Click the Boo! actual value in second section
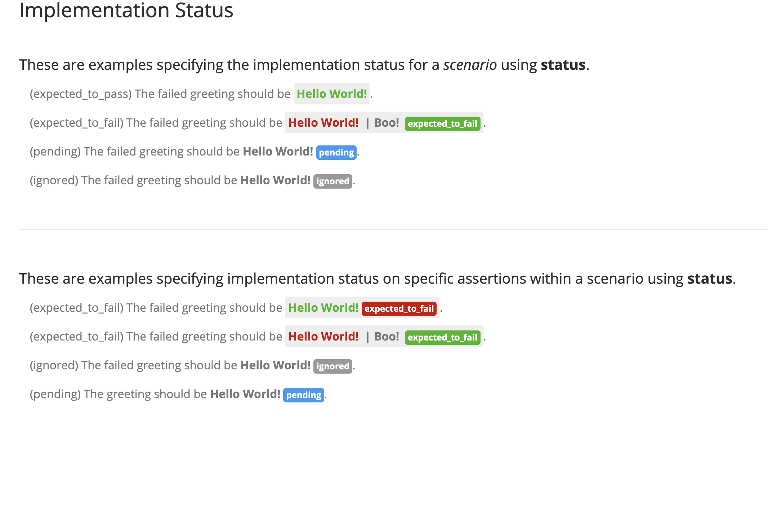 387,337
